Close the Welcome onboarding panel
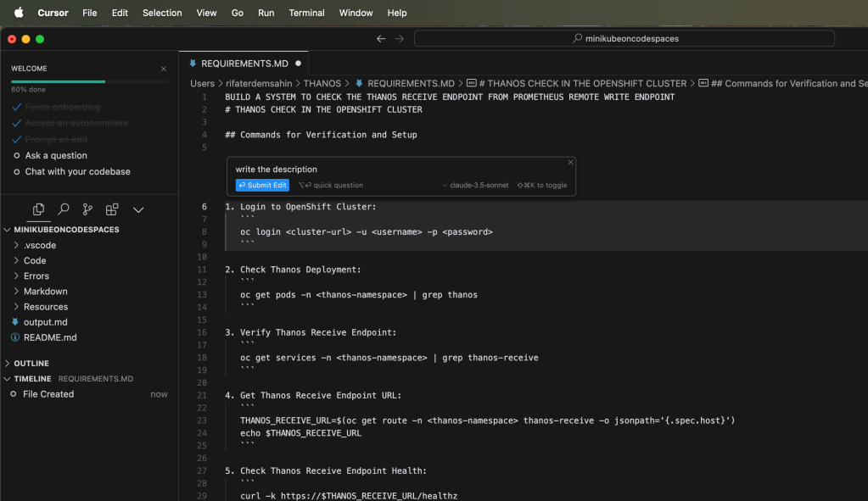Viewport: 868px width, 501px height. pyautogui.click(x=163, y=69)
